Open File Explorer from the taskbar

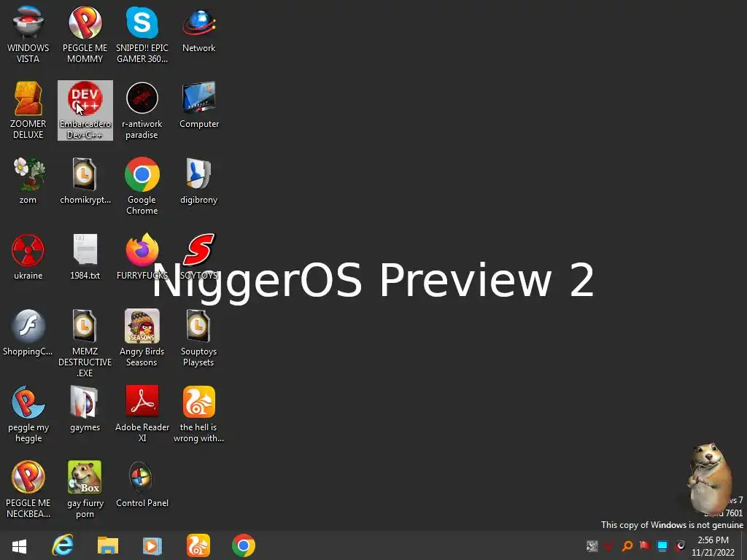pyautogui.click(x=108, y=545)
